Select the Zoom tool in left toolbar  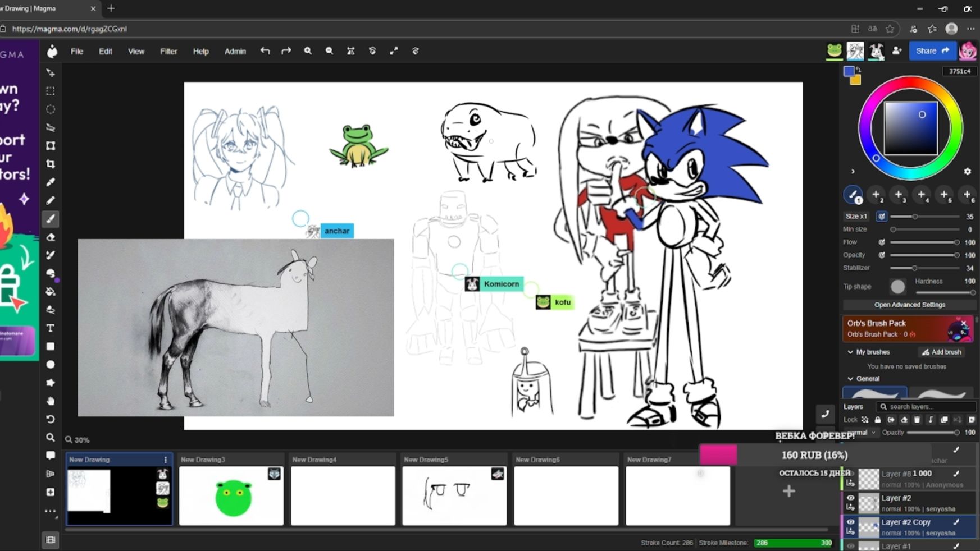pos(51,437)
